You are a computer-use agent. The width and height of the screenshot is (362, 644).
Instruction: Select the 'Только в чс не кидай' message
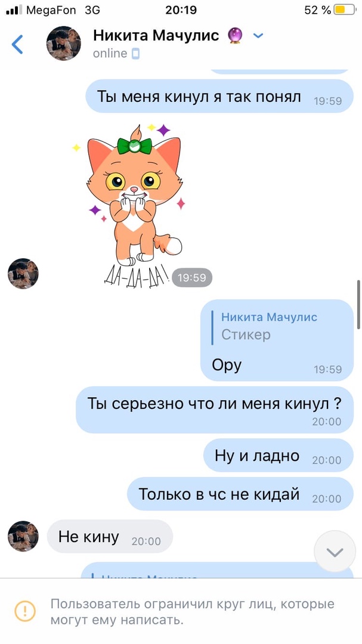click(240, 494)
